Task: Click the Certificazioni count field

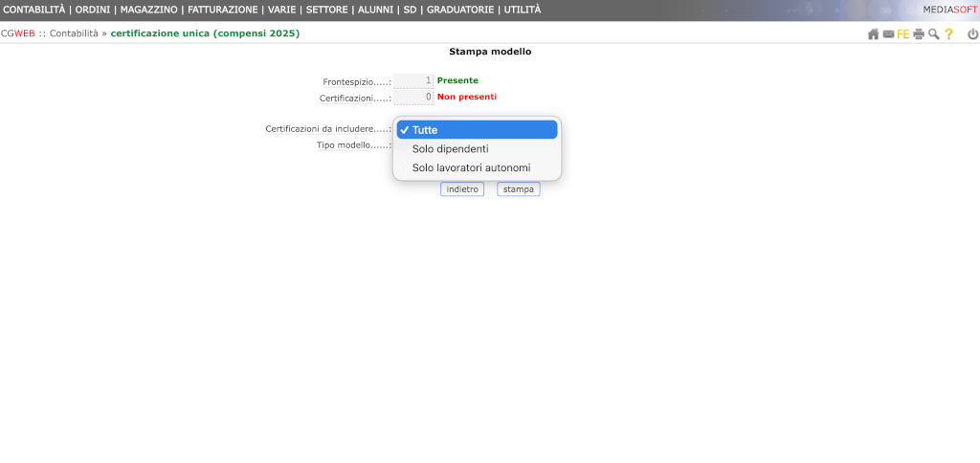Action: point(413,98)
